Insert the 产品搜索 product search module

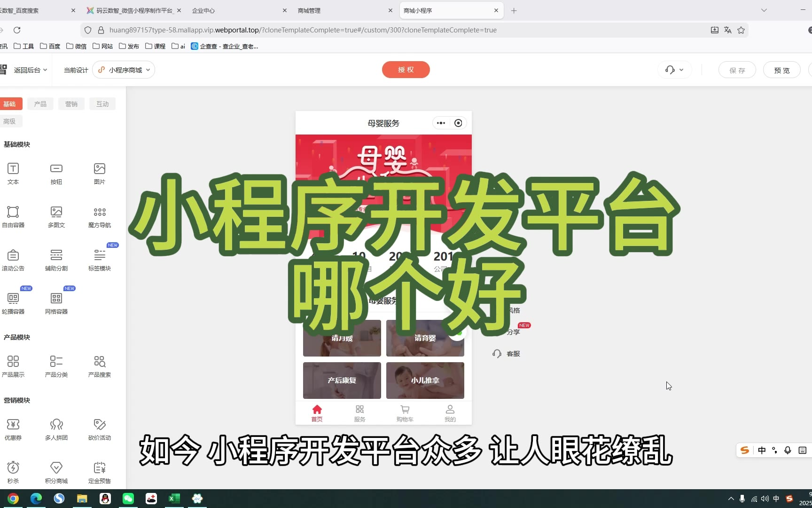100,366
